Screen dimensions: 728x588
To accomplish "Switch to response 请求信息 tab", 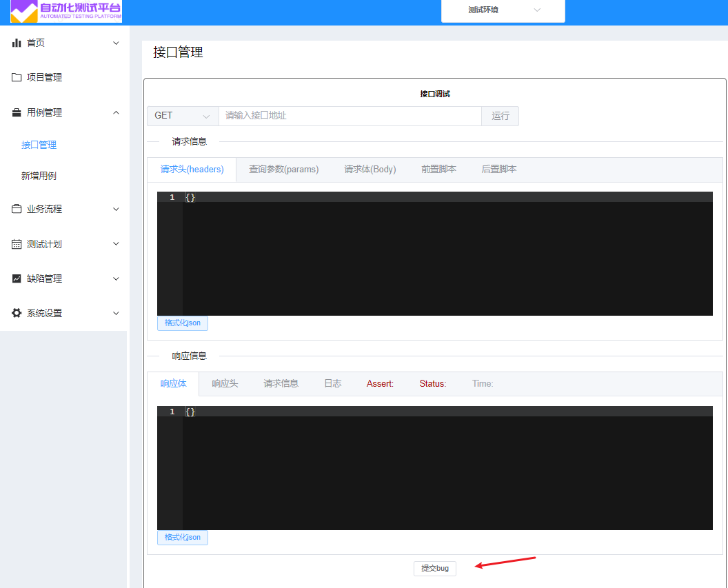I will (x=281, y=384).
